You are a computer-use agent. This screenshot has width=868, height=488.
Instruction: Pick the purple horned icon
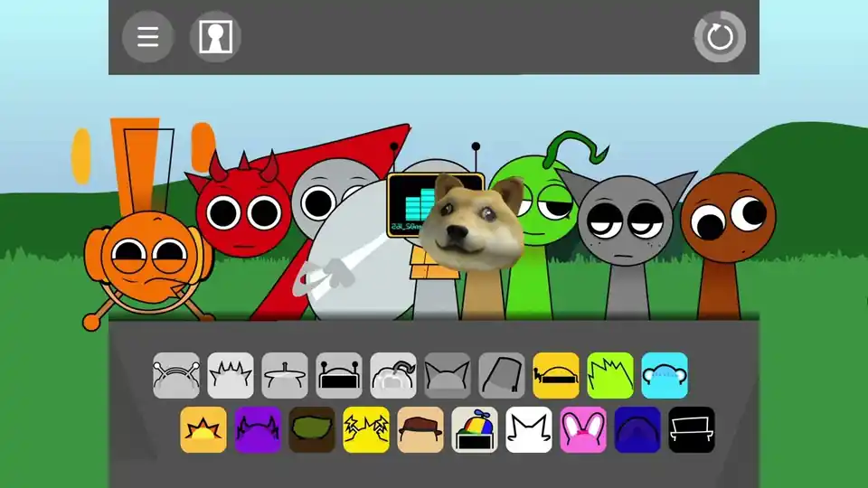pos(258,430)
